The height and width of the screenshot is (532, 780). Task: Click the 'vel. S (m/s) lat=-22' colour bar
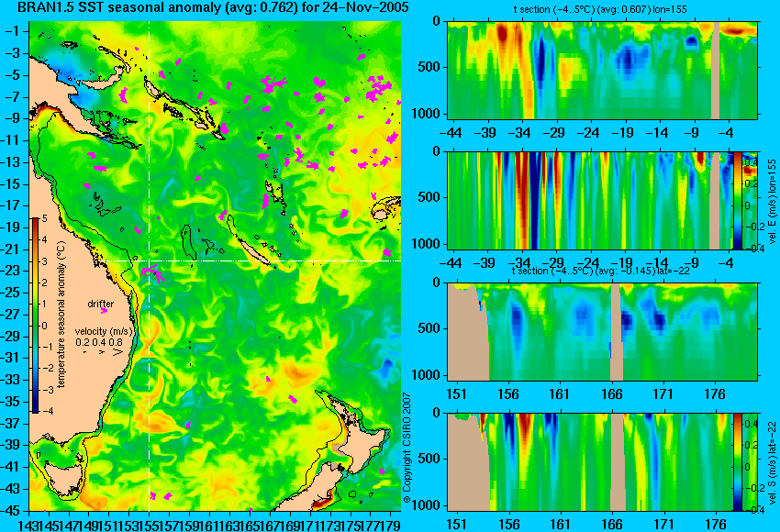737,462
